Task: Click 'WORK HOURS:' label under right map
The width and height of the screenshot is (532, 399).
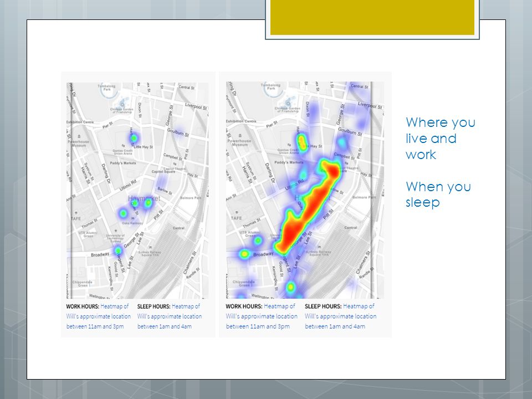Action: 244,306
